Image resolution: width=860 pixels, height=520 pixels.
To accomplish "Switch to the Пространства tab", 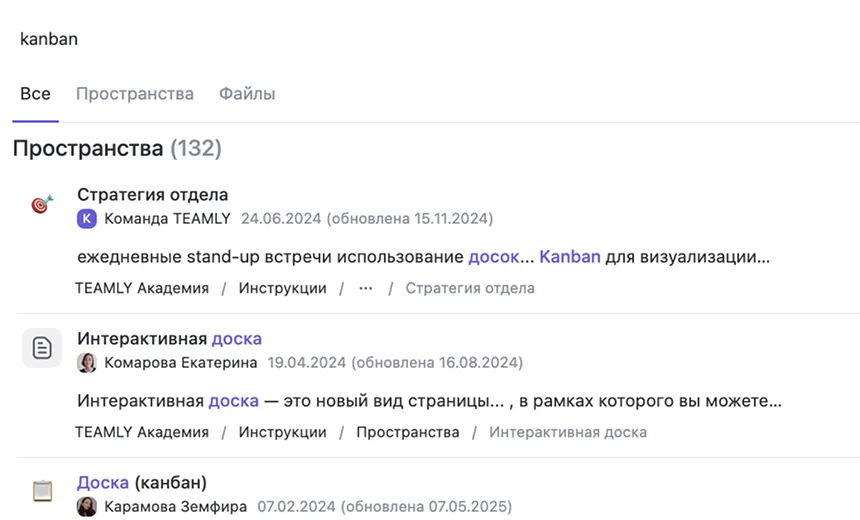I will pyautogui.click(x=135, y=94).
